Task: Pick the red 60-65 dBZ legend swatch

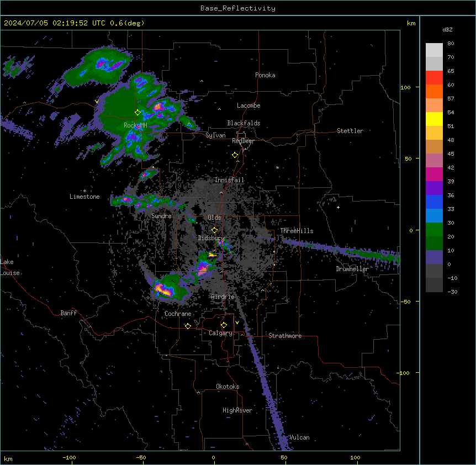Action: [x=434, y=78]
